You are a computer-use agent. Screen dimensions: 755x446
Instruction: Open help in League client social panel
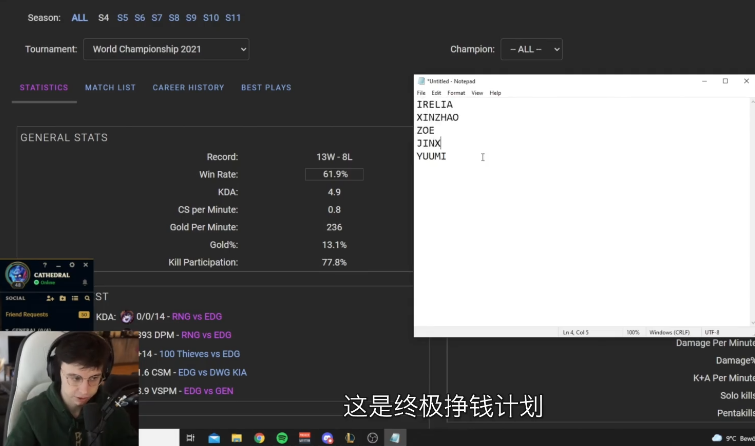pyautogui.click(x=45, y=265)
